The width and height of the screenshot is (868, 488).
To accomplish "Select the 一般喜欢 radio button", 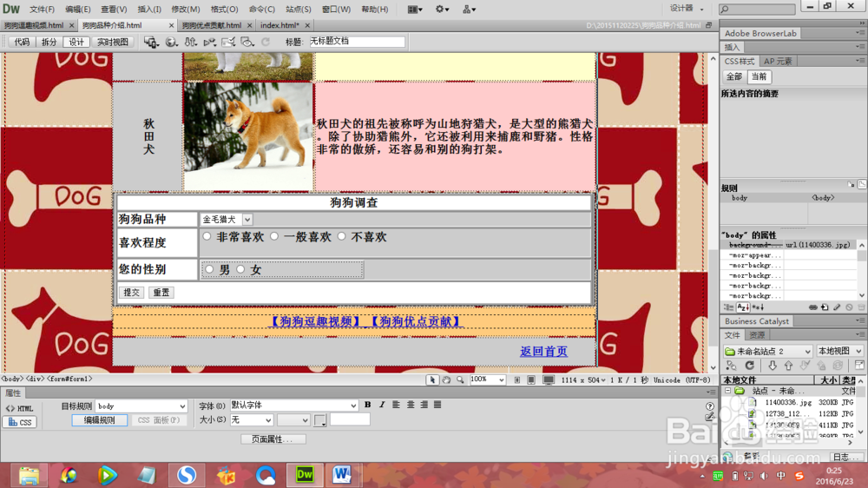I will [274, 236].
